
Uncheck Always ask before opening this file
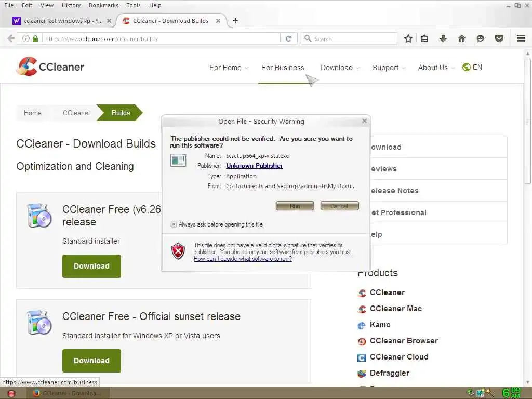(174, 224)
